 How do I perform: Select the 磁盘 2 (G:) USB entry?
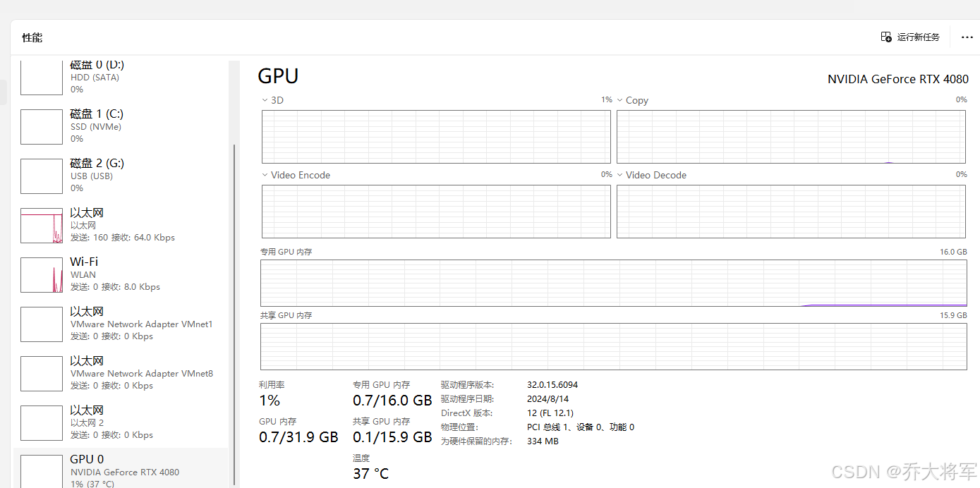click(121, 176)
